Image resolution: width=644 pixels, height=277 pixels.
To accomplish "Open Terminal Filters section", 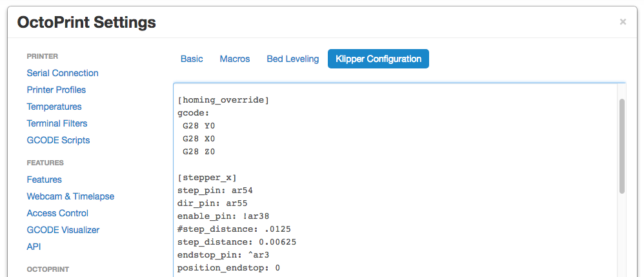I will (x=57, y=123).
